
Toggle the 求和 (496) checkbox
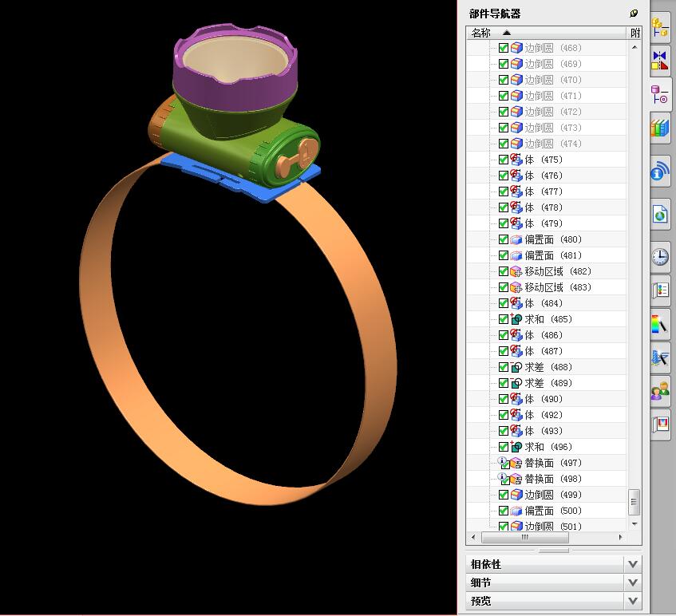coord(503,447)
